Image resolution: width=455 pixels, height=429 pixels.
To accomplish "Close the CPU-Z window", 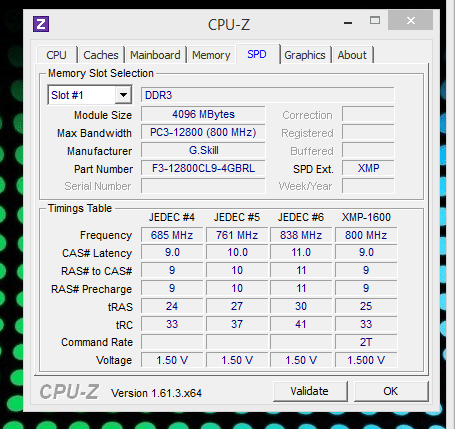I will (x=411, y=20).
